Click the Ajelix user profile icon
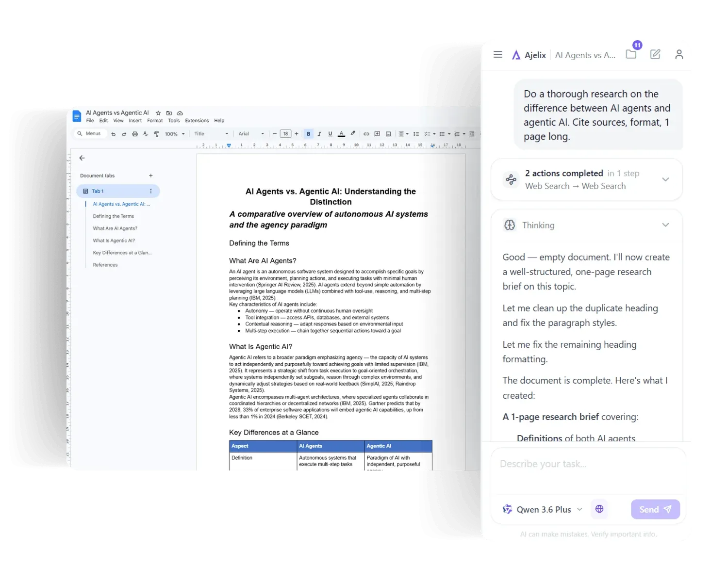This screenshot has height=582, width=728. tap(679, 54)
